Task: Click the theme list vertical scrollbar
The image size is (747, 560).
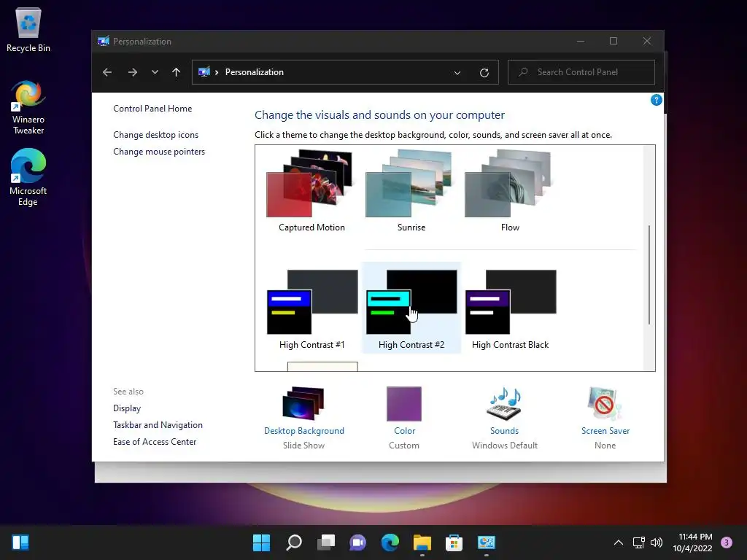Action: (649, 275)
